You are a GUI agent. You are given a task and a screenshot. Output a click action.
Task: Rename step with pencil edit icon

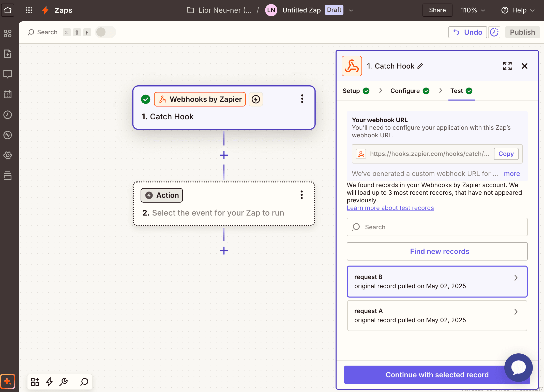pyautogui.click(x=420, y=66)
